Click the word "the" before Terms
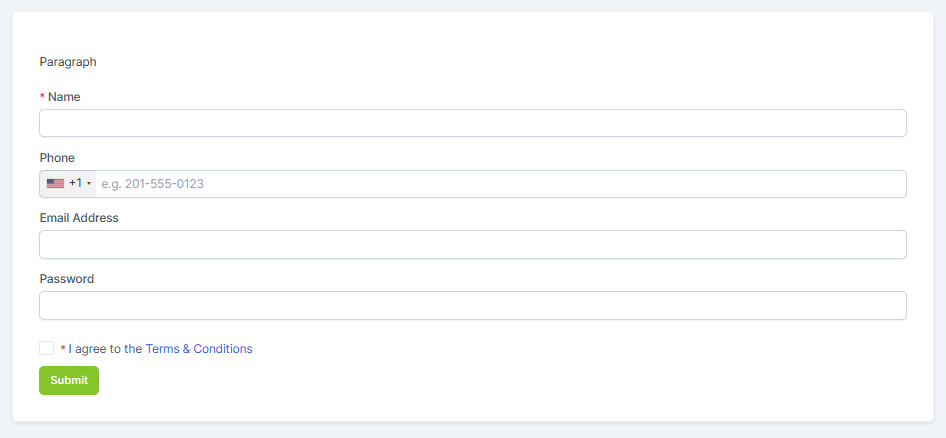 [x=133, y=349]
